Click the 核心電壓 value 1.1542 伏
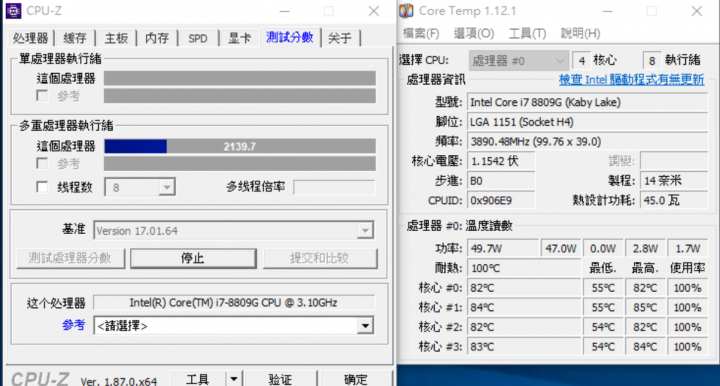This screenshot has height=386, width=720. click(501, 161)
